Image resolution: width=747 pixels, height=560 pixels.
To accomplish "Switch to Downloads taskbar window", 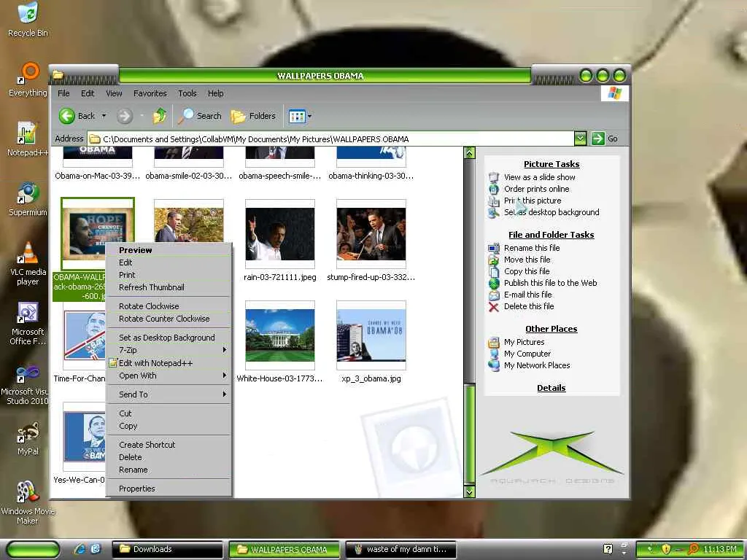I will coord(167,550).
